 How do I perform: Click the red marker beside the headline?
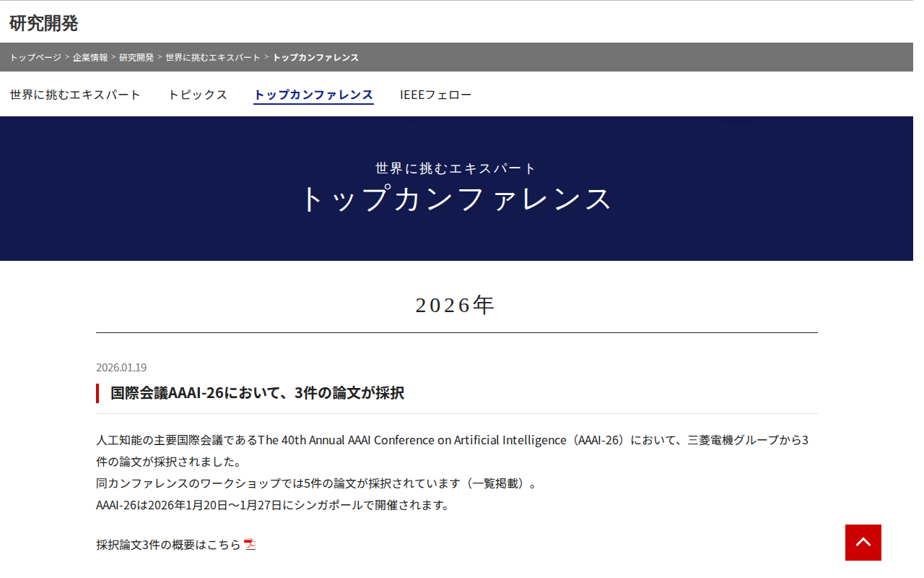coord(98,393)
